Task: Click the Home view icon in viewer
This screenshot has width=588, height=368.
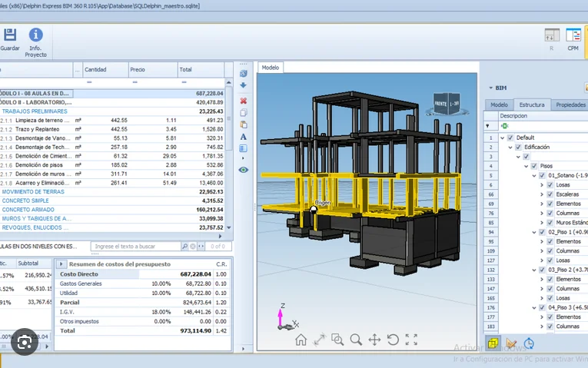Action: tap(301, 340)
